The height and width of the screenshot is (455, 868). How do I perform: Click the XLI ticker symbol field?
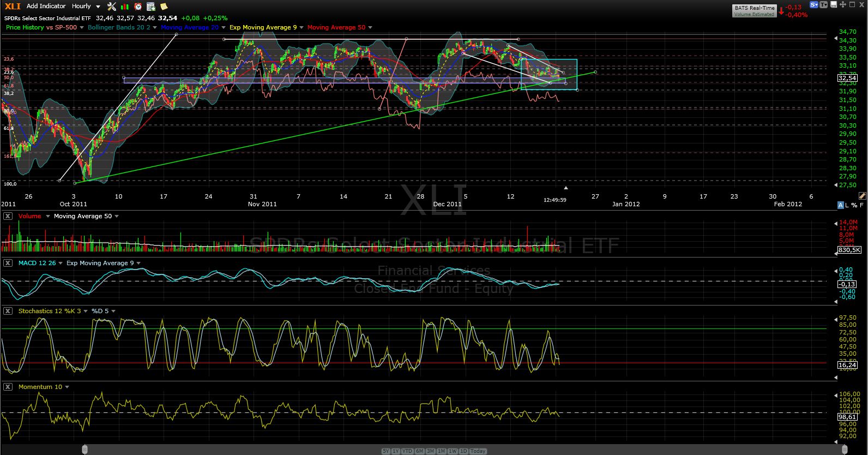pos(13,6)
